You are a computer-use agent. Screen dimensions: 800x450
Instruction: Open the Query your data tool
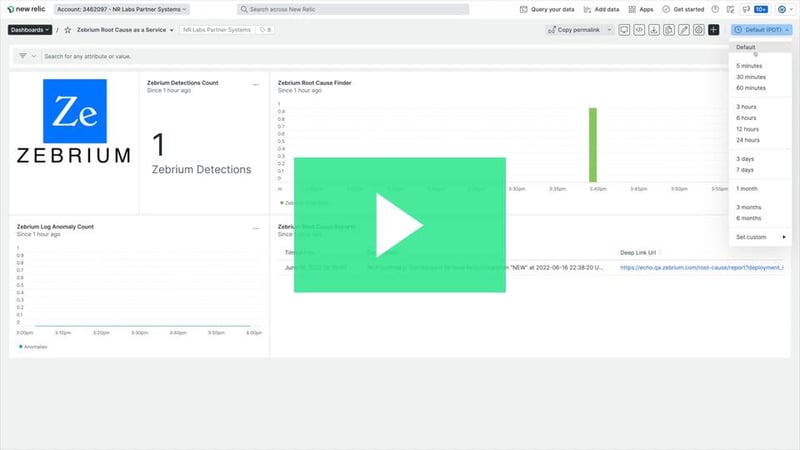pyautogui.click(x=547, y=9)
